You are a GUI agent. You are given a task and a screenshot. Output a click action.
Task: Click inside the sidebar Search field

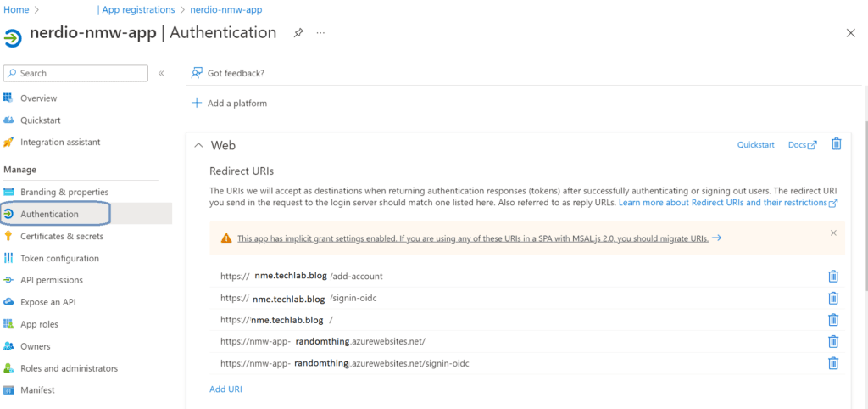[x=81, y=74]
